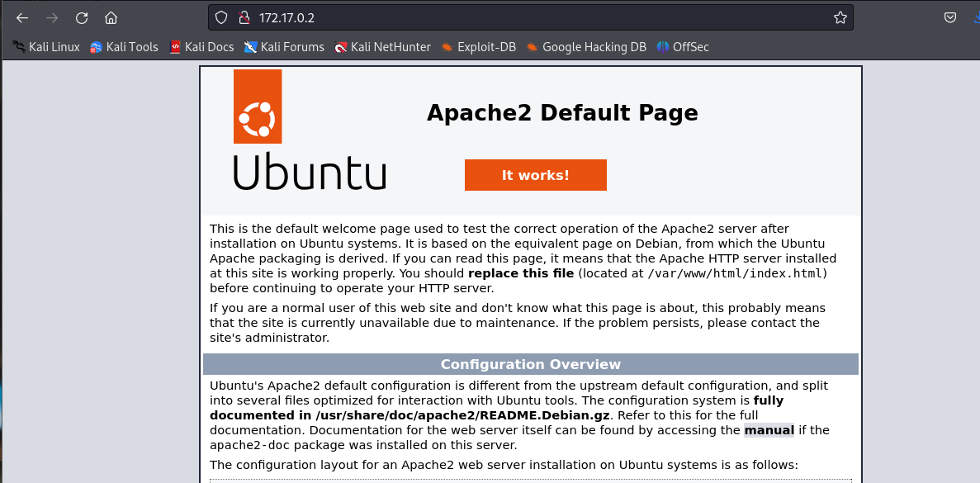This screenshot has height=483, width=980.
Task: Open the Kali Tools bookmark
Action: (124, 47)
